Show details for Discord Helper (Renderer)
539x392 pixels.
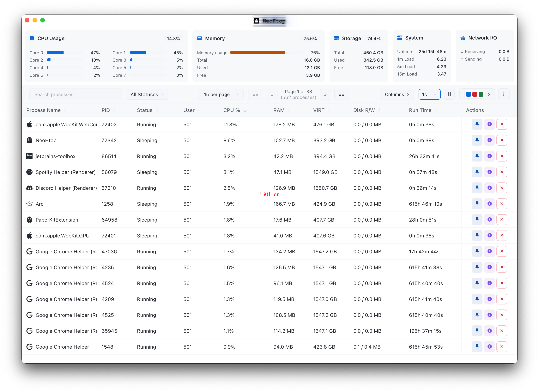(x=489, y=188)
